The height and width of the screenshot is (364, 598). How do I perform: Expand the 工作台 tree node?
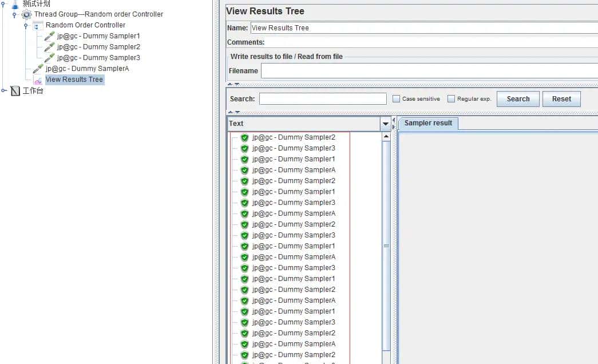tap(4, 90)
